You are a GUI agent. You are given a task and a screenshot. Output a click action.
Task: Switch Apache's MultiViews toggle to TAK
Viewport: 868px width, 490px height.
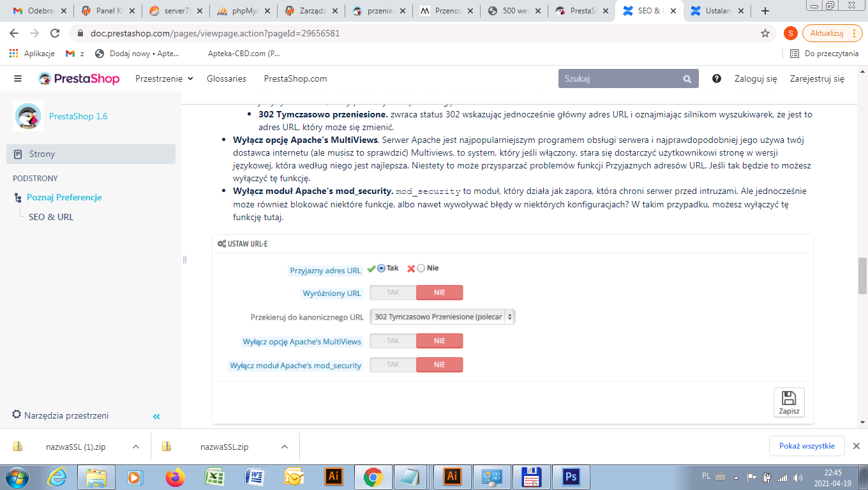click(x=393, y=341)
